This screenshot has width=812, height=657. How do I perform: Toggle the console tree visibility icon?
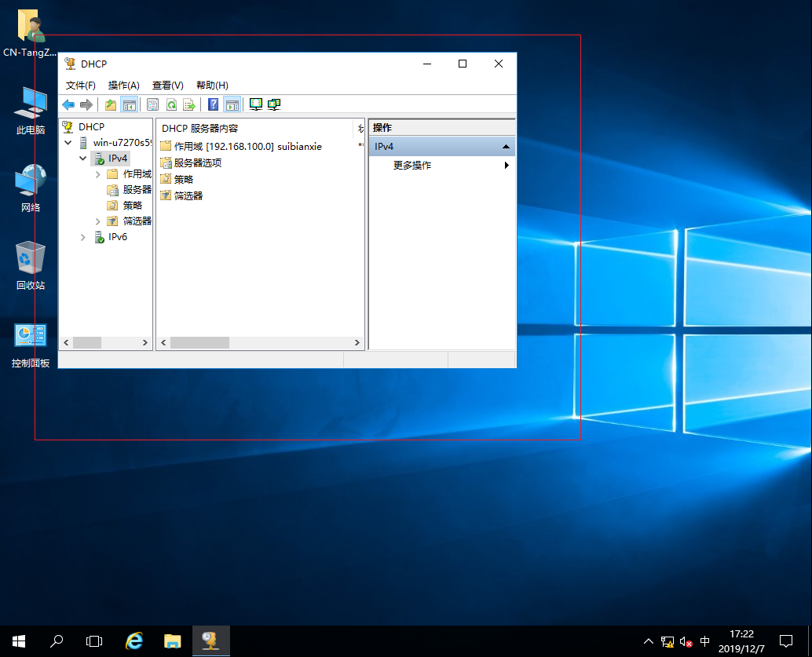click(130, 104)
